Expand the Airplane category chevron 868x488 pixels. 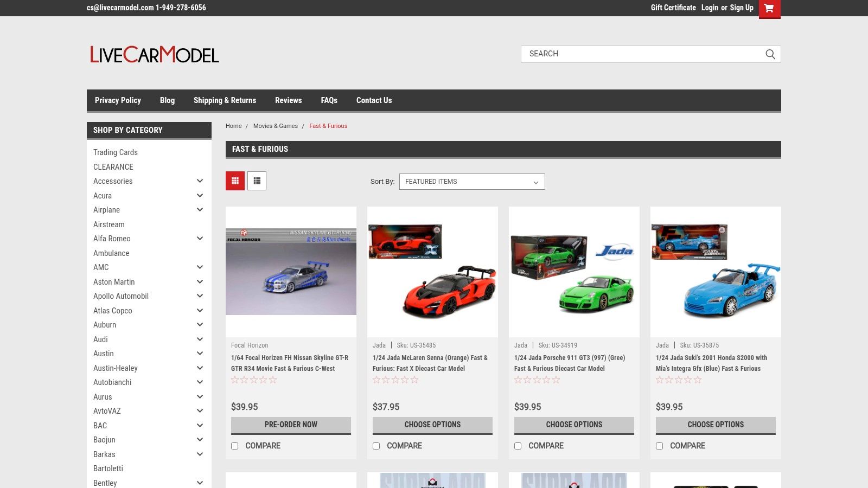[x=200, y=210]
